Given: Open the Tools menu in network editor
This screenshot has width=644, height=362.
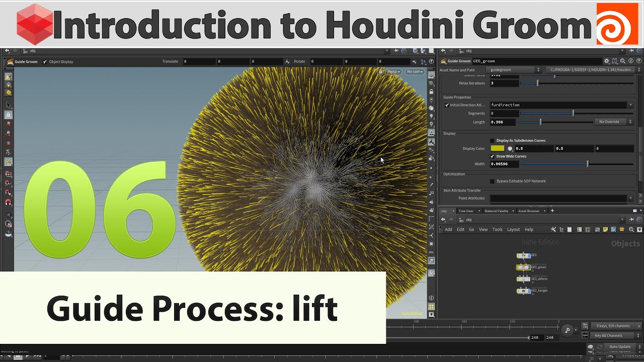Looking at the screenshot, I should pyautogui.click(x=497, y=229).
